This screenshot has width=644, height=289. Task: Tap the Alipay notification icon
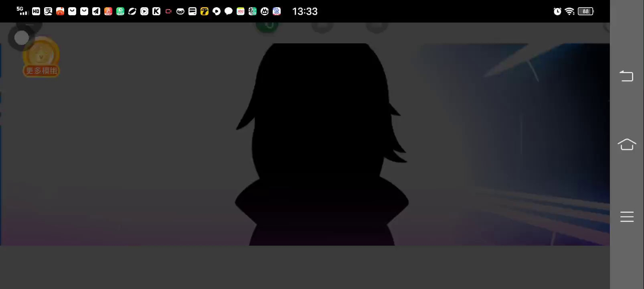click(x=48, y=11)
